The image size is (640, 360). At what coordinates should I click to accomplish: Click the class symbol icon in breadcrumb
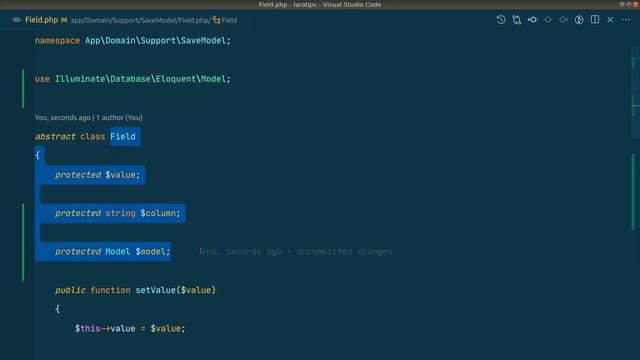(x=216, y=20)
